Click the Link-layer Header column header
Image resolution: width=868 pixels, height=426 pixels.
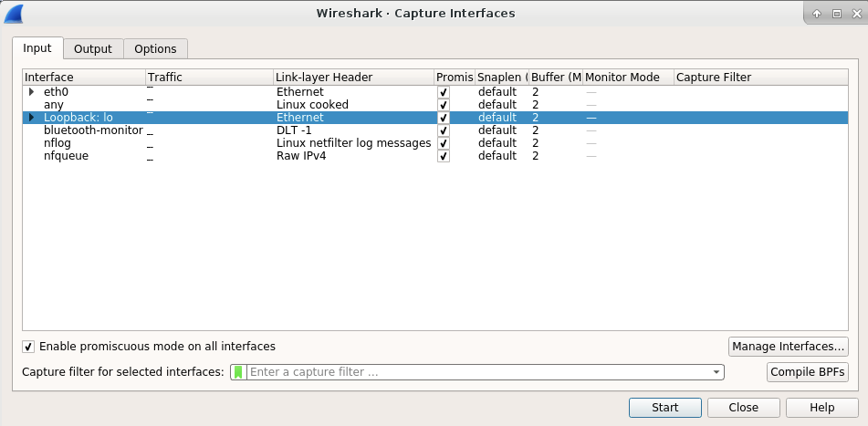click(353, 77)
